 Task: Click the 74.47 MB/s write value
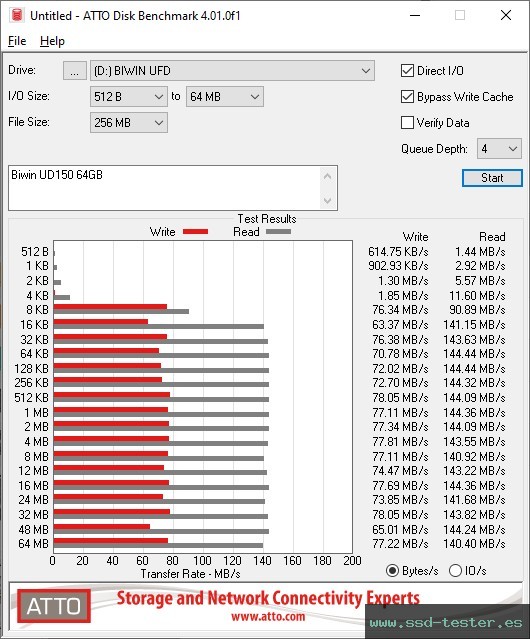(x=400, y=471)
